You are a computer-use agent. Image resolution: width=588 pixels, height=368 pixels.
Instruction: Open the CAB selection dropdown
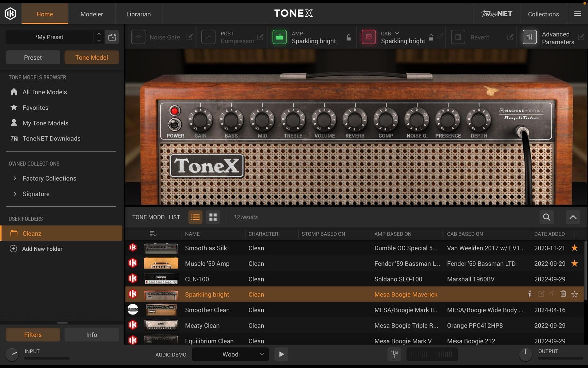pos(397,33)
